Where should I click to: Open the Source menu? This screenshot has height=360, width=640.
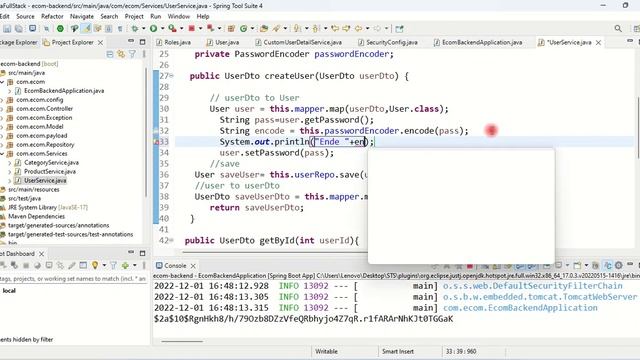pos(25,16)
